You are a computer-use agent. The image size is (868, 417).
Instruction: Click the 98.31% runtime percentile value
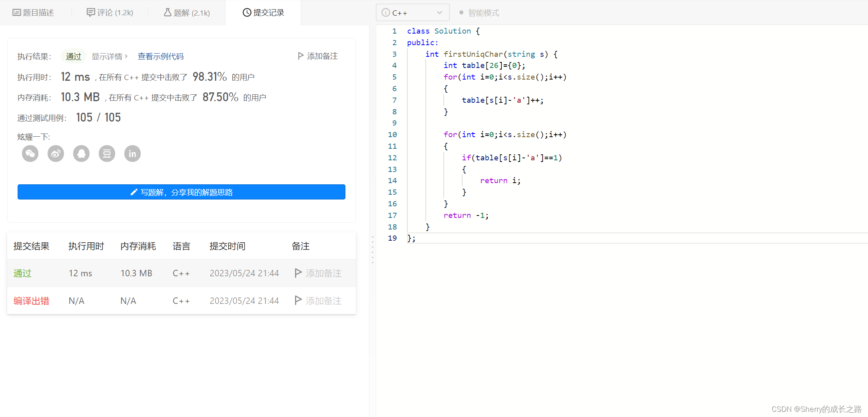(210, 76)
